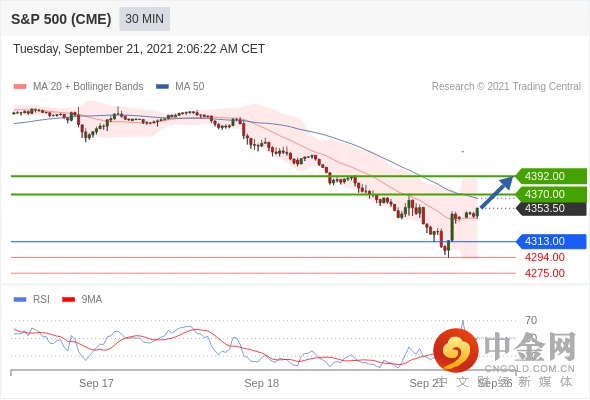
Task: Click the pink MA 20 legend swatch
Action: pos(20,87)
